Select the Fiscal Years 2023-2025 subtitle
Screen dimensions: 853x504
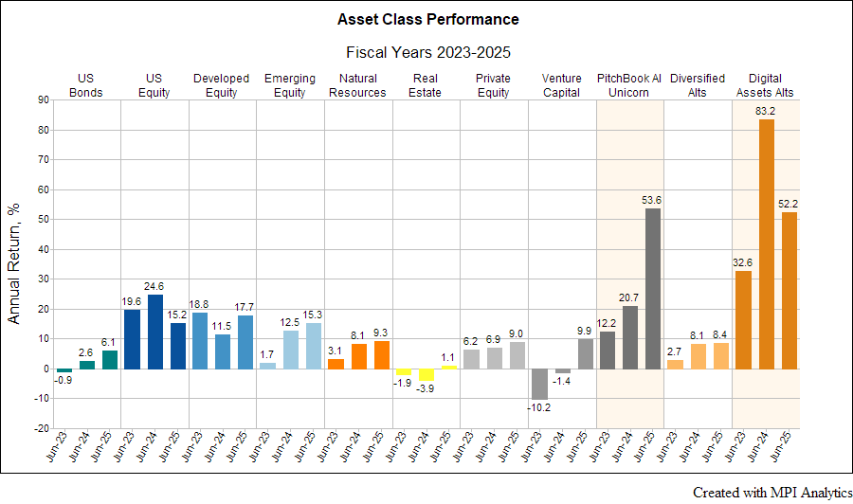(x=428, y=54)
